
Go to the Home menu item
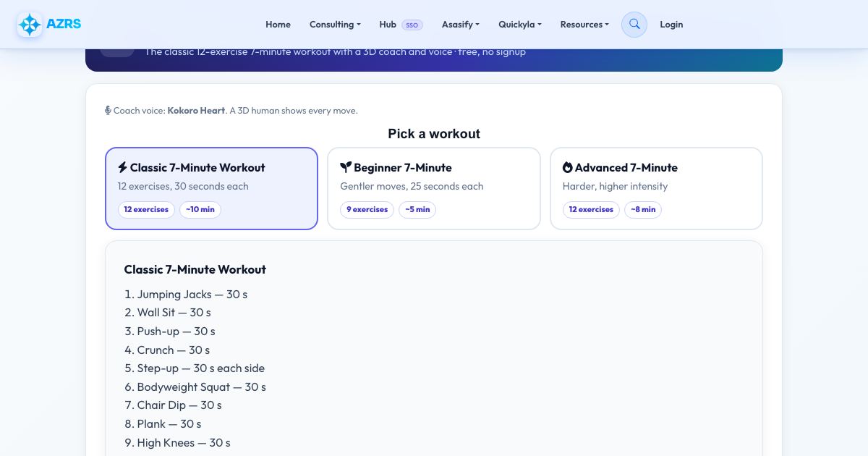278,25
